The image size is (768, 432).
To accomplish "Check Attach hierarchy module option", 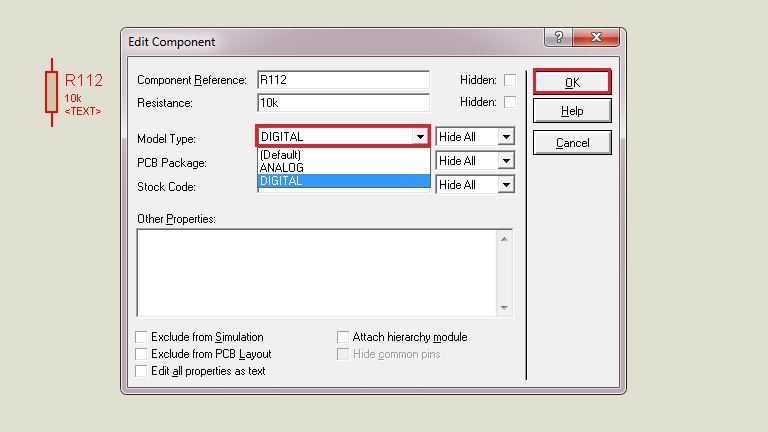I will (344, 337).
